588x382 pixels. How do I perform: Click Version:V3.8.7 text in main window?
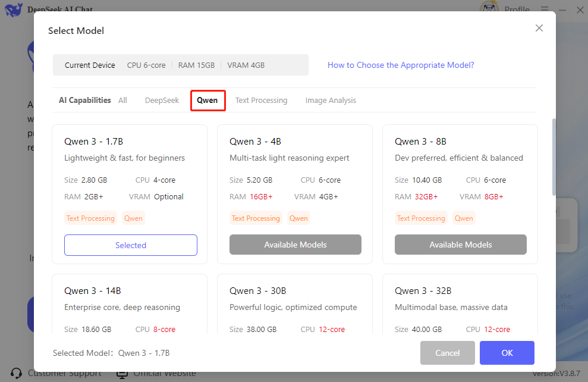coord(556,374)
